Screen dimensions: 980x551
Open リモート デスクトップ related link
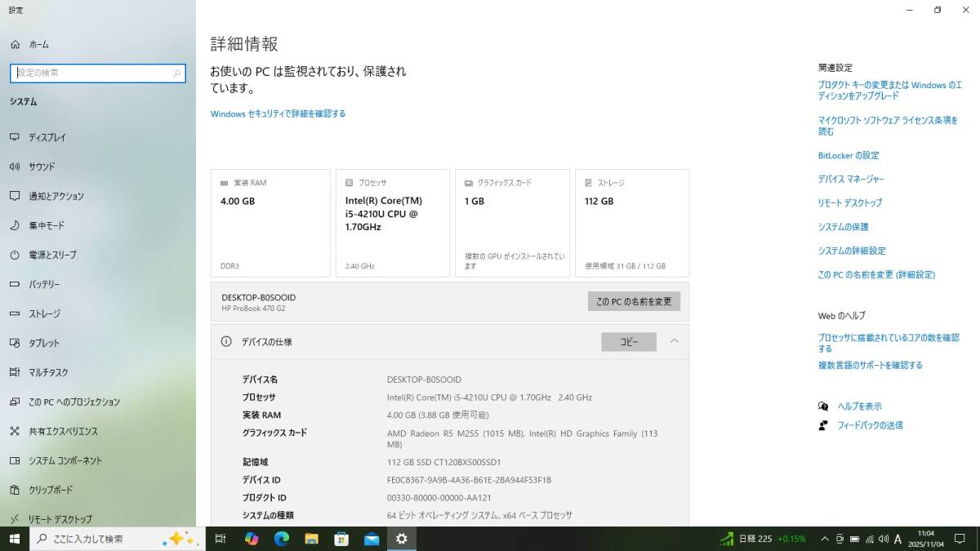pyautogui.click(x=850, y=202)
